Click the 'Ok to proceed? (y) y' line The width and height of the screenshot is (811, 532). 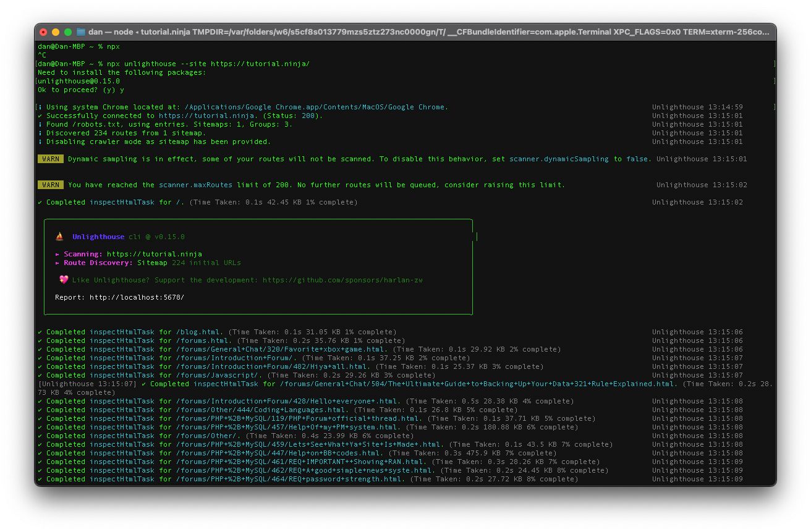point(81,90)
